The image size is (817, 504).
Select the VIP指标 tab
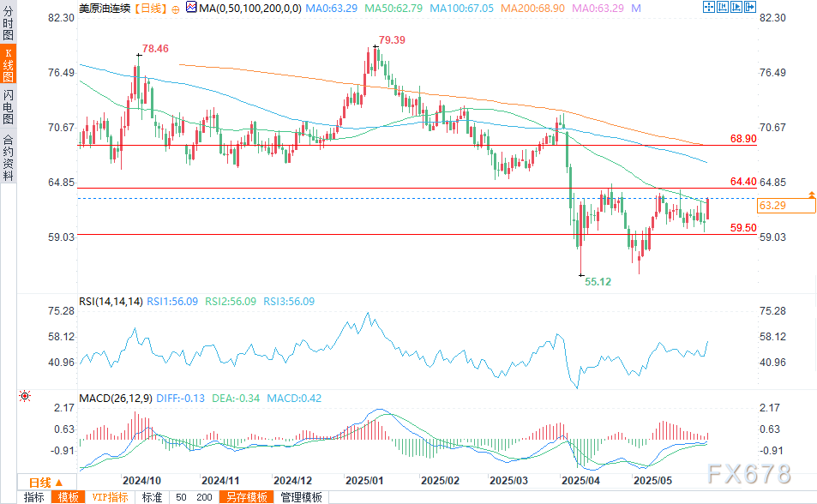[x=110, y=497]
